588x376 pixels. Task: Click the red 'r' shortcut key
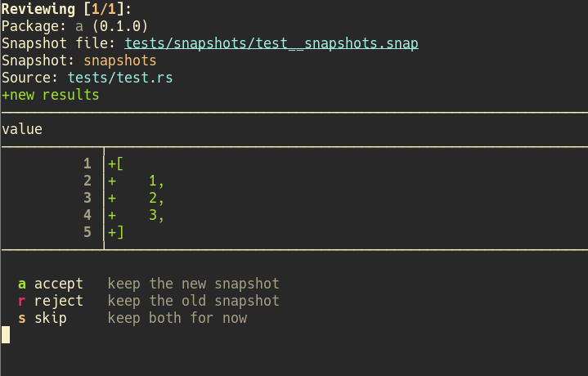click(x=22, y=301)
